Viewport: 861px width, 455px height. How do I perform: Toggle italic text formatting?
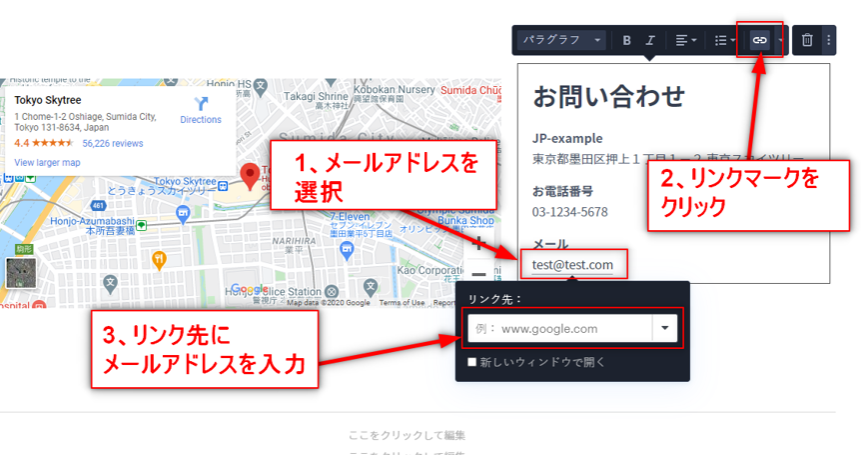(x=650, y=41)
